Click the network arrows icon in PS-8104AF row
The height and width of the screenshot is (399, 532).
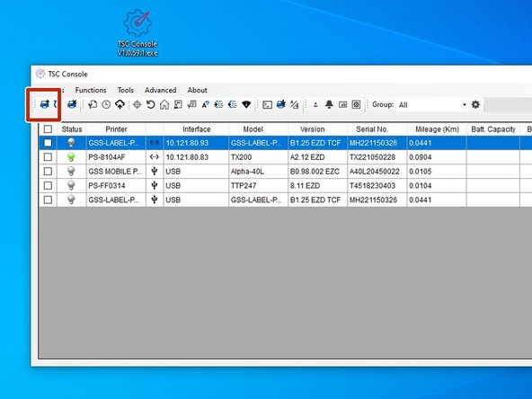pyautogui.click(x=155, y=157)
